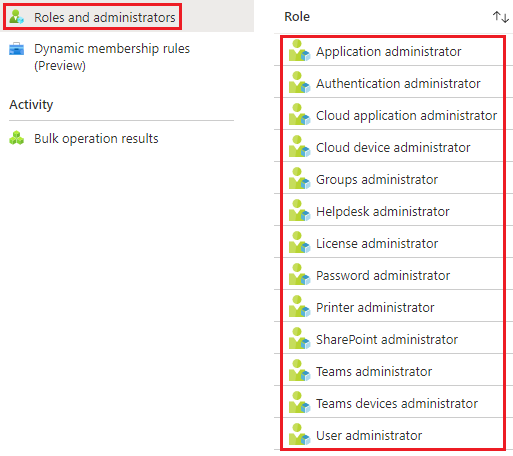
Task: Select the Cloud device administrator role
Action: pyautogui.click(x=393, y=148)
